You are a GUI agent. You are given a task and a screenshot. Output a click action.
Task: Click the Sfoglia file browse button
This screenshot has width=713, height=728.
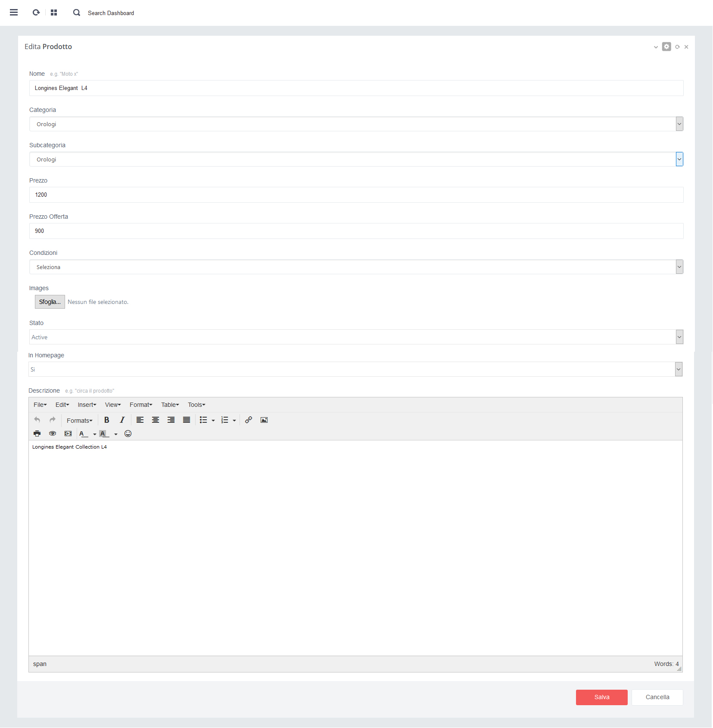[50, 302]
